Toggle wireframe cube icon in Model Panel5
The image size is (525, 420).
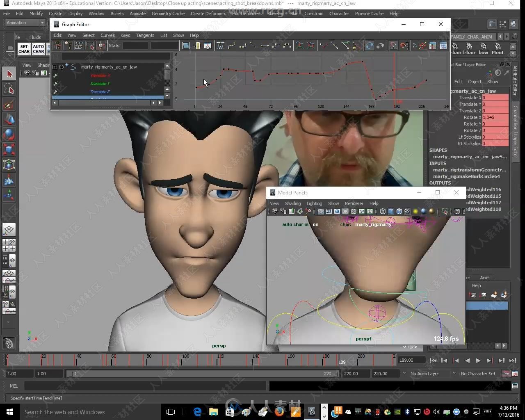coord(383,212)
